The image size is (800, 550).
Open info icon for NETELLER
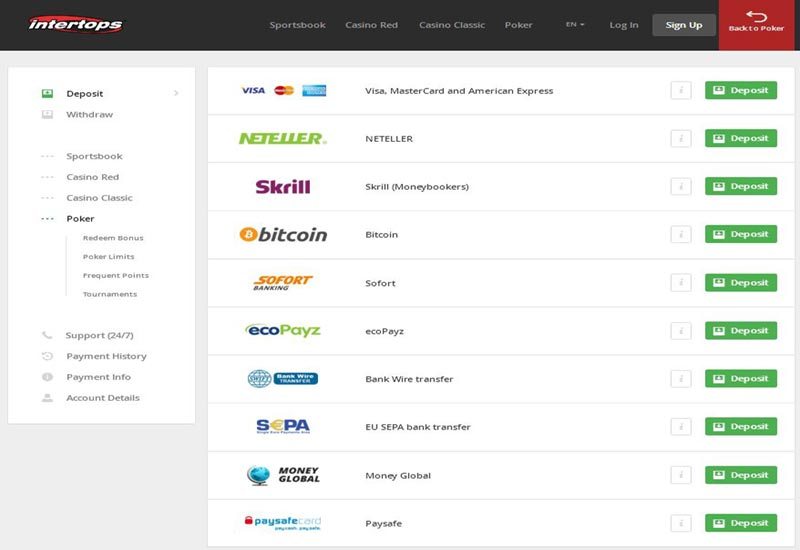point(681,139)
